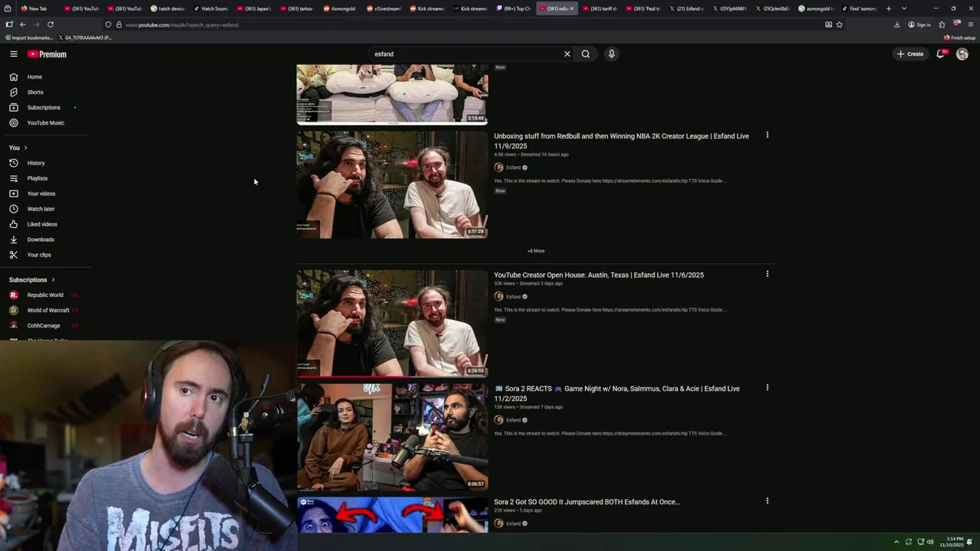Open the browser application menu
The image size is (980, 551).
coord(970,24)
